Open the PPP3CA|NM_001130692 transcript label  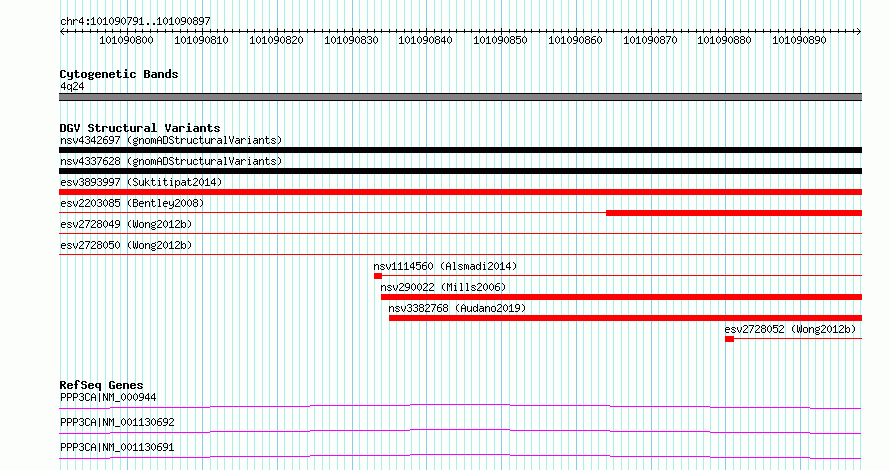(x=117, y=422)
